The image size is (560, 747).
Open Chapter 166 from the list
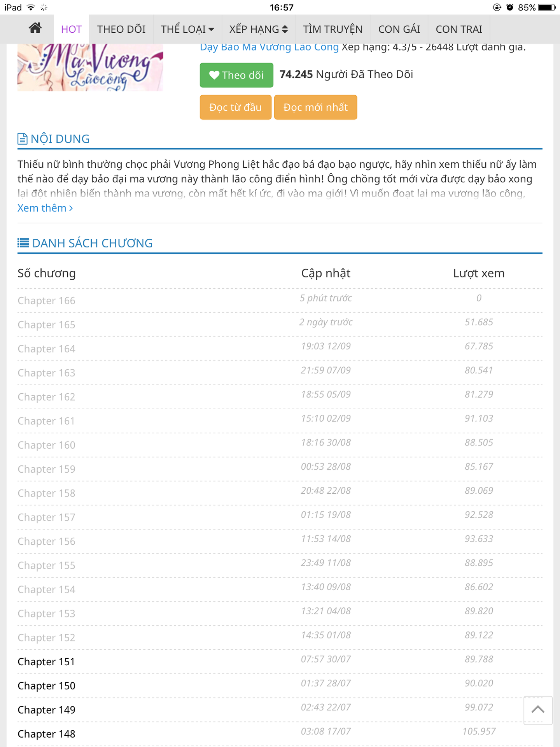47,301
